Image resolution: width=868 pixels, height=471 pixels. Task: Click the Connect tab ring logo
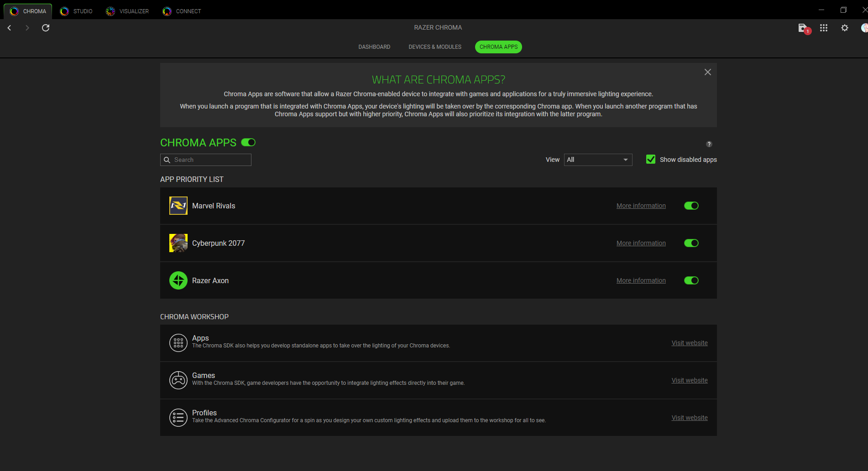(167, 11)
